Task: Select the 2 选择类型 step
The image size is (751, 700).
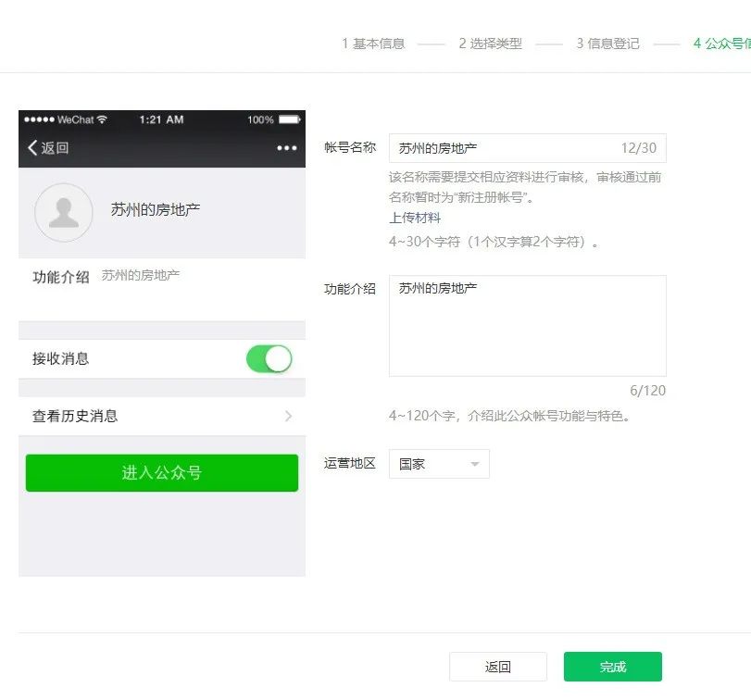Action: tap(488, 44)
